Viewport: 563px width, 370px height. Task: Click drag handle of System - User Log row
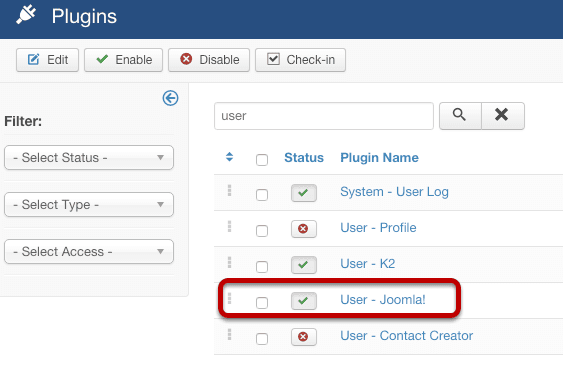[229, 190]
